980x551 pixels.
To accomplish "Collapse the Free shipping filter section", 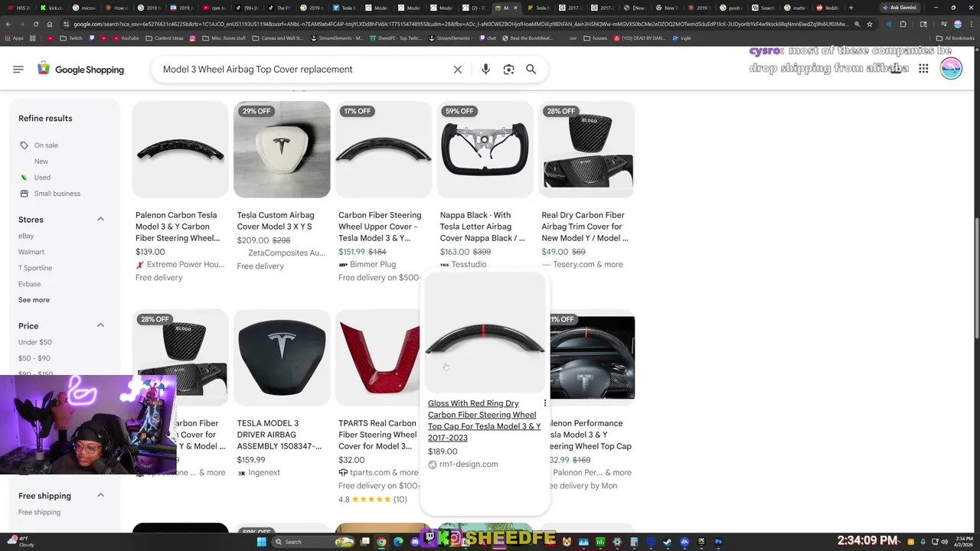I will coord(100,495).
